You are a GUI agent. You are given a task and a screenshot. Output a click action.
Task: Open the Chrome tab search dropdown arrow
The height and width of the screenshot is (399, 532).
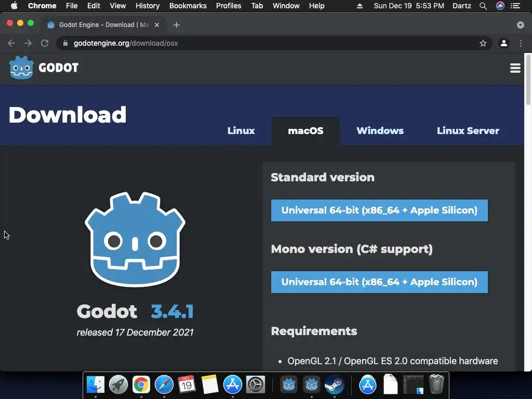click(520, 25)
